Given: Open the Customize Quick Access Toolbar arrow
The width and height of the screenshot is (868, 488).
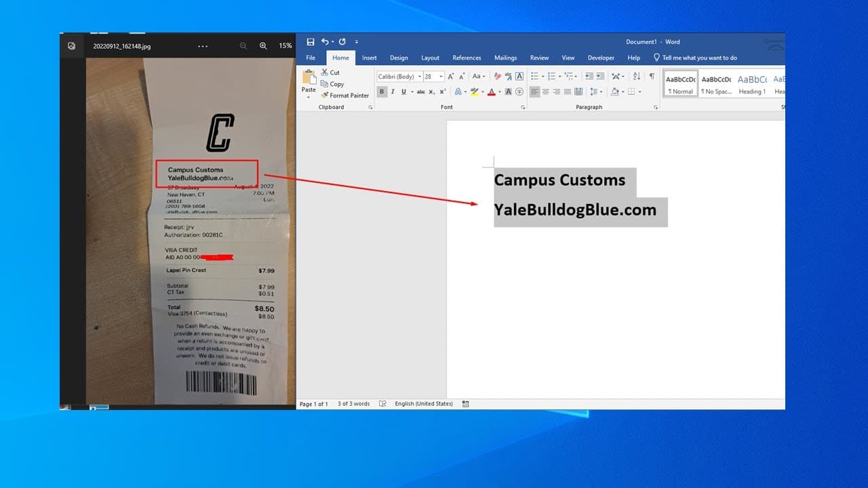Looking at the screenshot, I should (x=357, y=42).
